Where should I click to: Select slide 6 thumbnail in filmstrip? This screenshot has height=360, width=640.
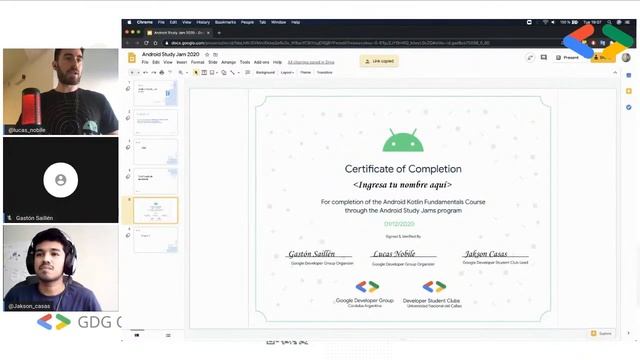[x=156, y=240]
